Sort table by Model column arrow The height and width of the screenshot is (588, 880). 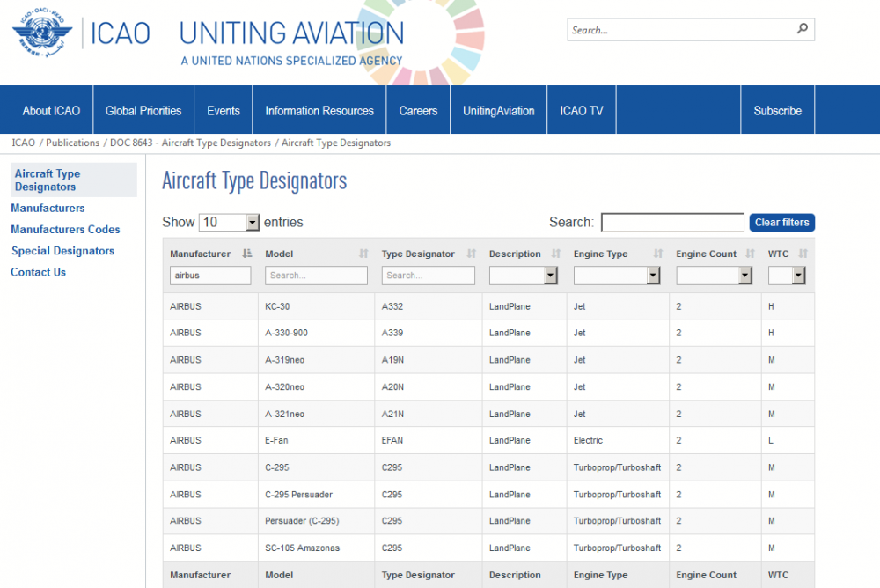click(x=363, y=254)
